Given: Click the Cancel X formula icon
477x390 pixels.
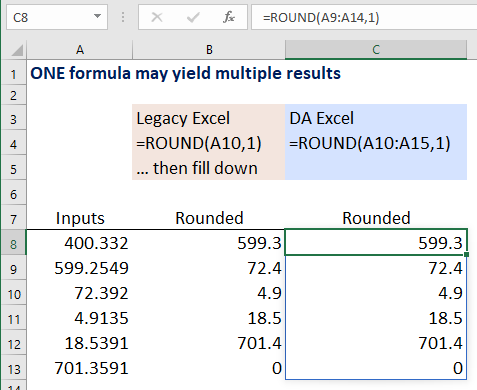Looking at the screenshot, I should (x=157, y=17).
